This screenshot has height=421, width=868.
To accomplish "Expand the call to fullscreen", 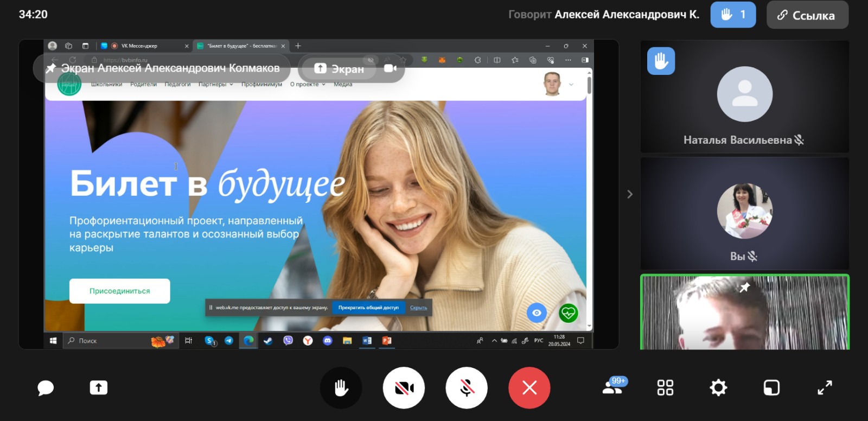I will click(x=825, y=387).
